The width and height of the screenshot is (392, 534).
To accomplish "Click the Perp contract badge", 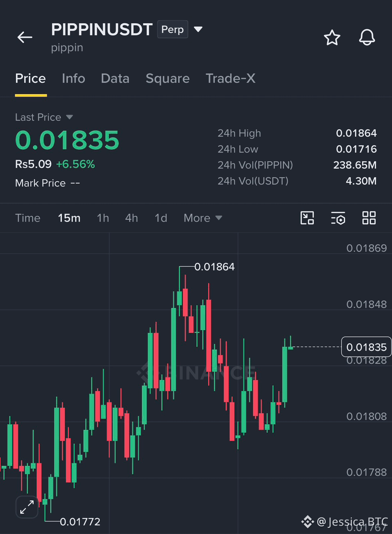I will [x=173, y=29].
